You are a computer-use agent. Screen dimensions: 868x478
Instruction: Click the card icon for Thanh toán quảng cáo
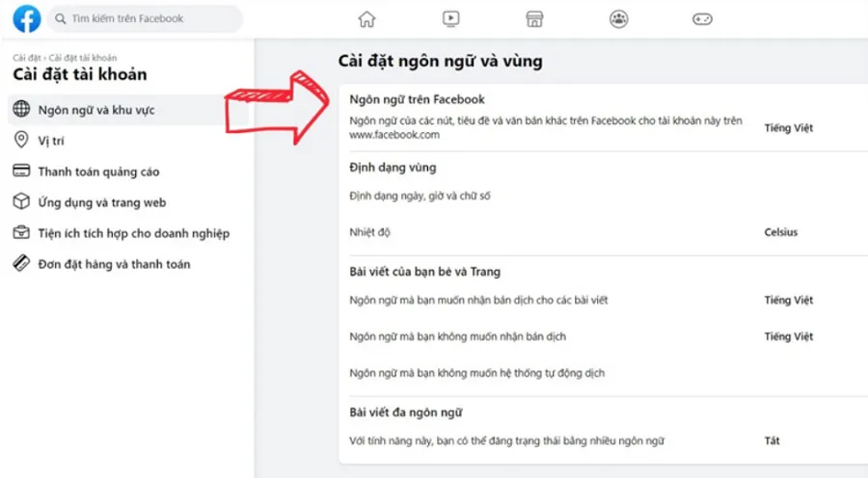click(x=21, y=171)
